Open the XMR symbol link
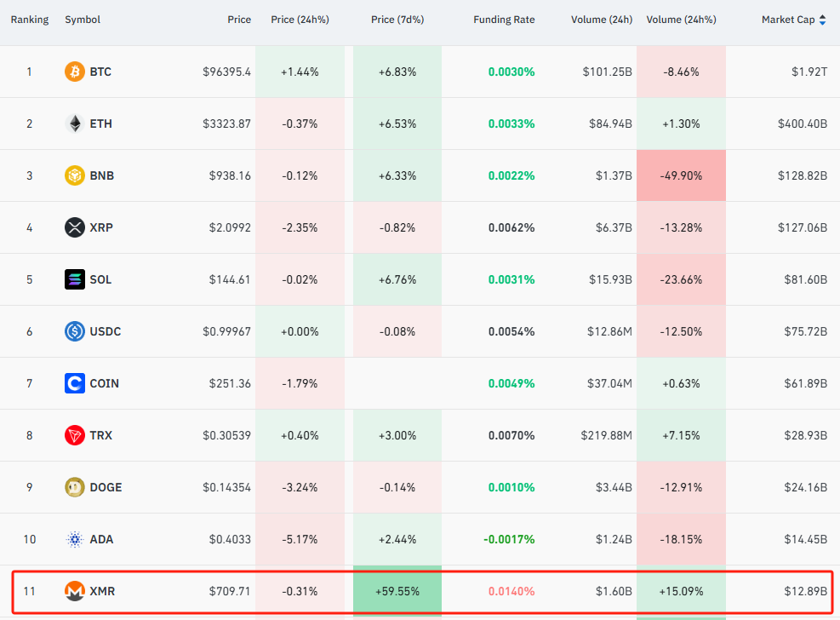Viewport: 840px width, 620px height. pos(102,592)
